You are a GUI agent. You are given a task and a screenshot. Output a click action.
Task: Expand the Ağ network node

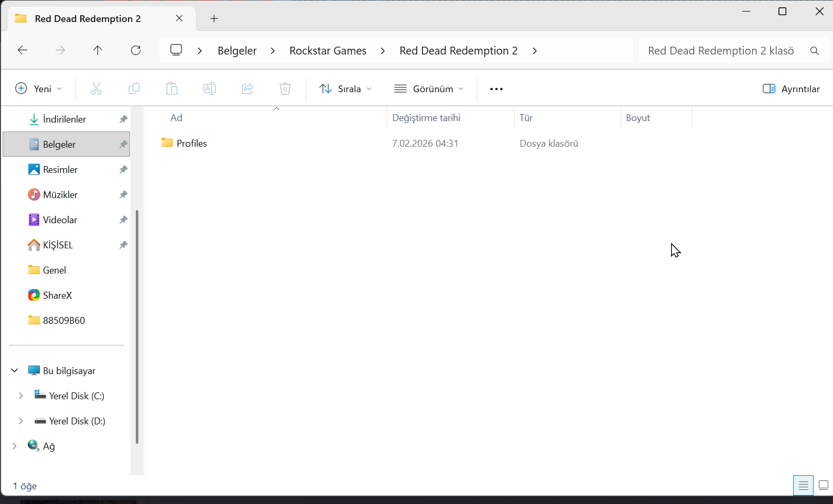(x=15, y=446)
